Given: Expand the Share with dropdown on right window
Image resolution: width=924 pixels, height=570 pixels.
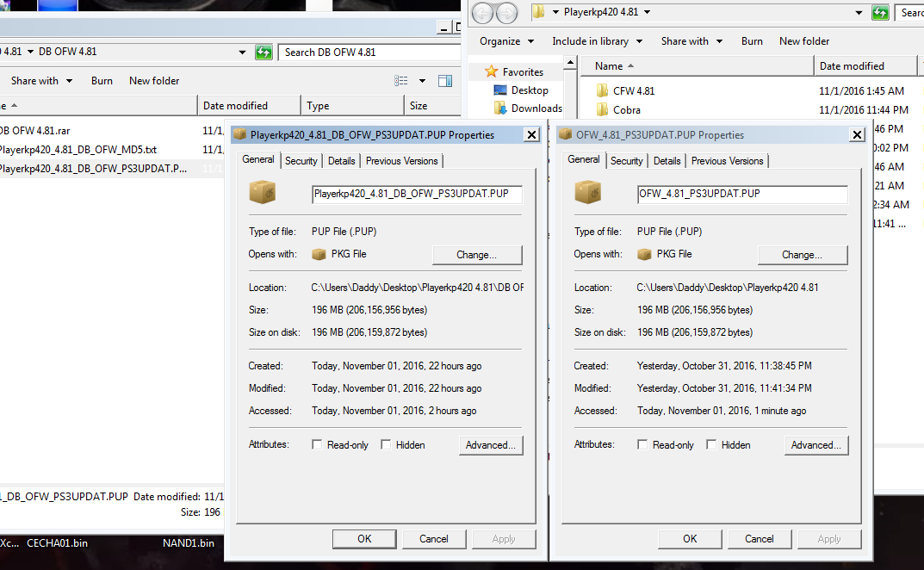Looking at the screenshot, I should pos(691,41).
